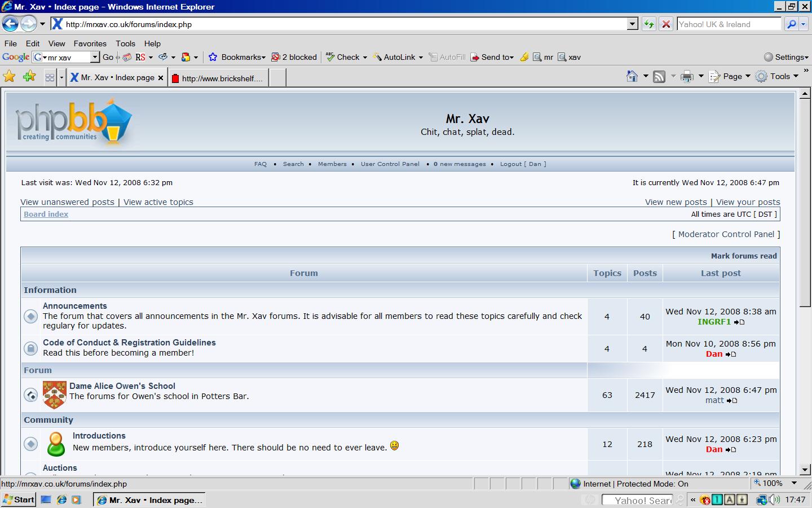This screenshot has height=508, width=812.
Task: Click the Introductions forum user avatar icon
Action: [x=56, y=444]
